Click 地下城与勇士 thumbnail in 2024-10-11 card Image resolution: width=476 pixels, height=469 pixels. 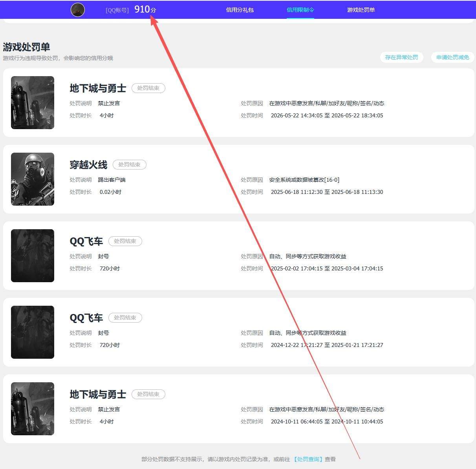click(x=33, y=409)
